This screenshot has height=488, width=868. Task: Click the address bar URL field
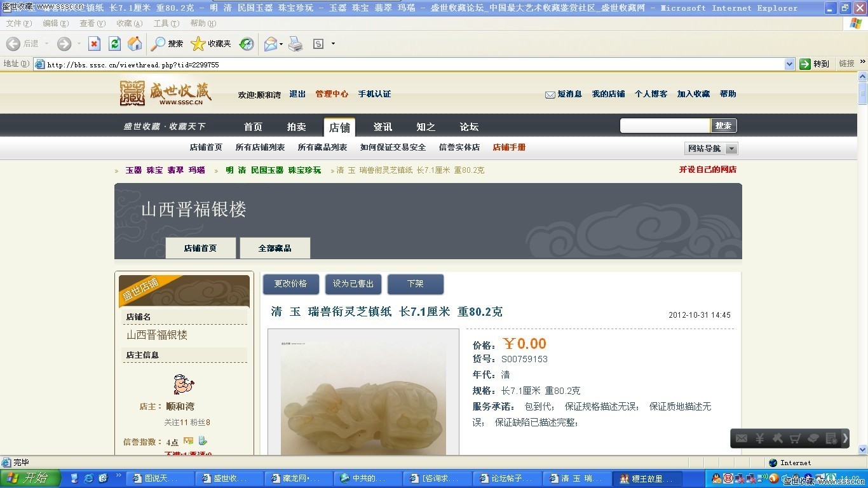pos(409,64)
